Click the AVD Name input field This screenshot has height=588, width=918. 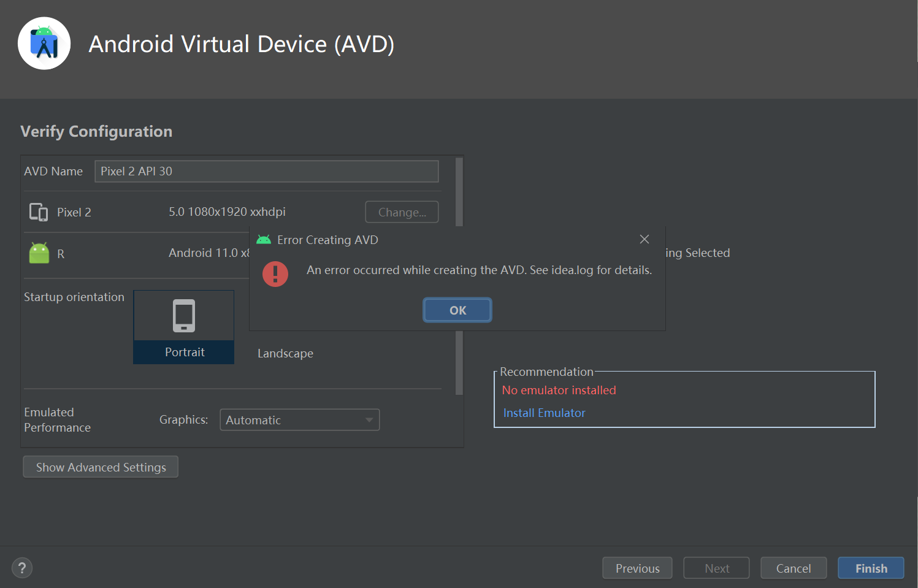(267, 171)
